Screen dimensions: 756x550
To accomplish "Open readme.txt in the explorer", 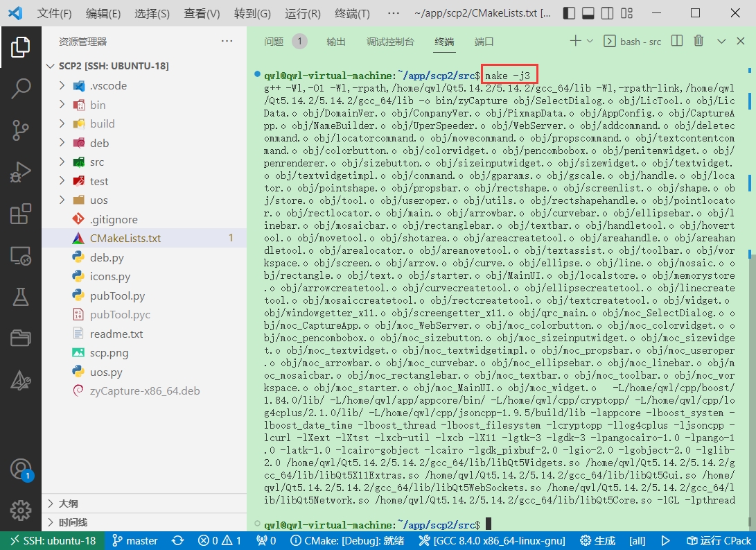I will coord(116,334).
